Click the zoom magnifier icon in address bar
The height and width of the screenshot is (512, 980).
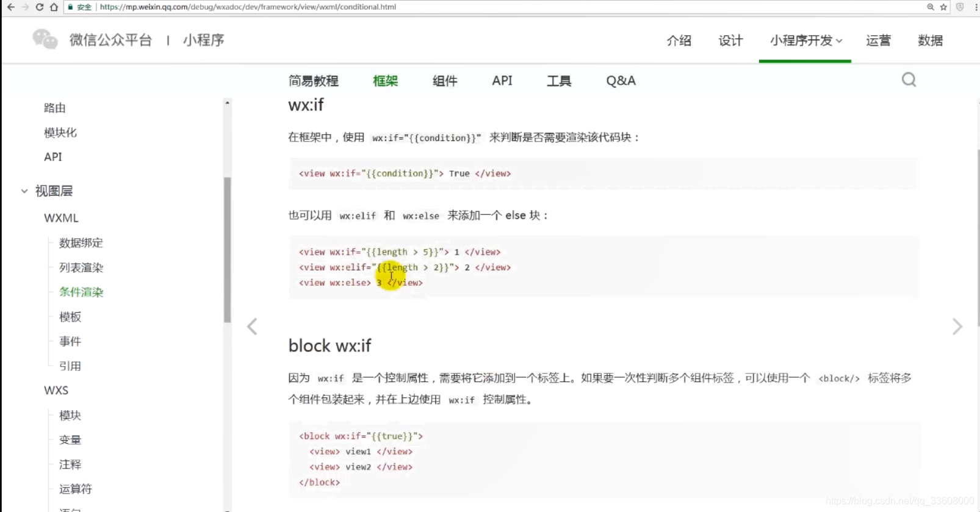click(x=931, y=7)
